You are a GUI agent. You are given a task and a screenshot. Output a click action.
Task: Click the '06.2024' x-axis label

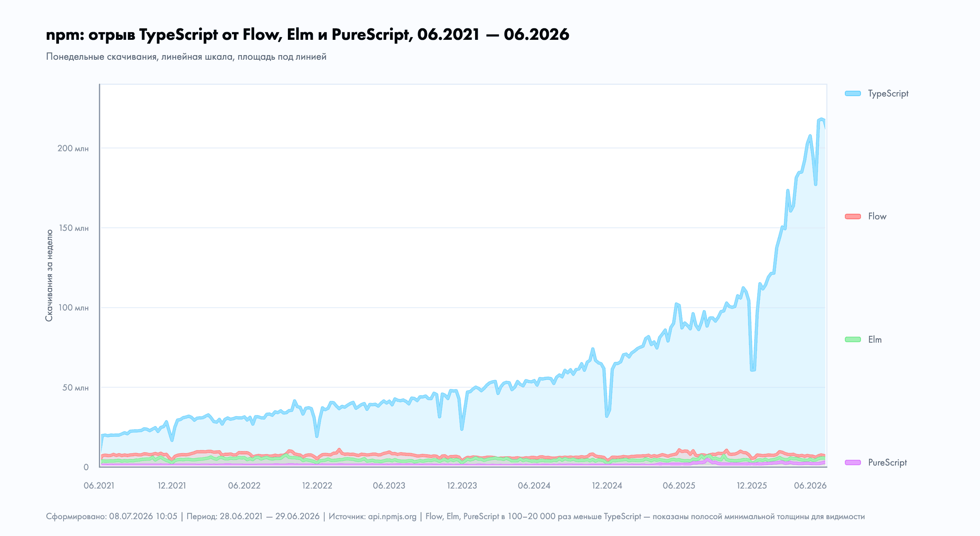[x=534, y=486]
